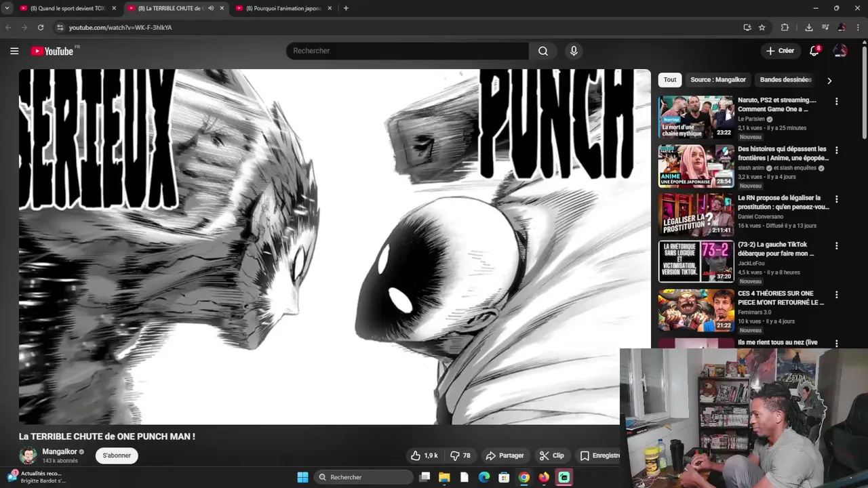The height and width of the screenshot is (488, 868).
Task: Go forward in browser history
Action: 24,27
